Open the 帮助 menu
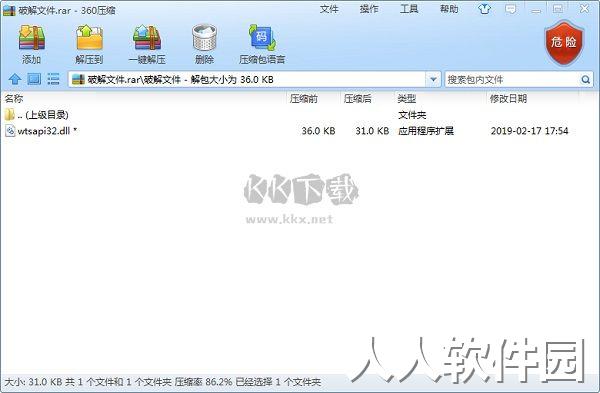The image size is (600, 393). 449,9
